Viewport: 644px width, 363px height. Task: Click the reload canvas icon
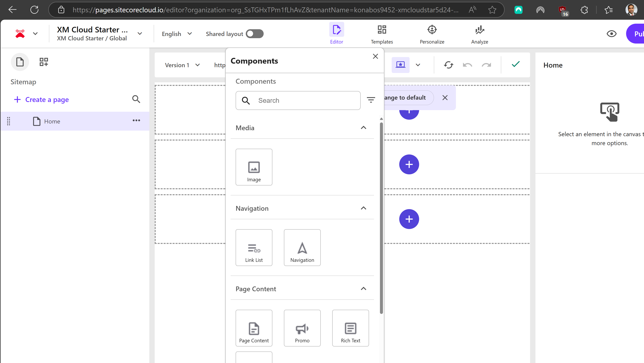pos(449,65)
